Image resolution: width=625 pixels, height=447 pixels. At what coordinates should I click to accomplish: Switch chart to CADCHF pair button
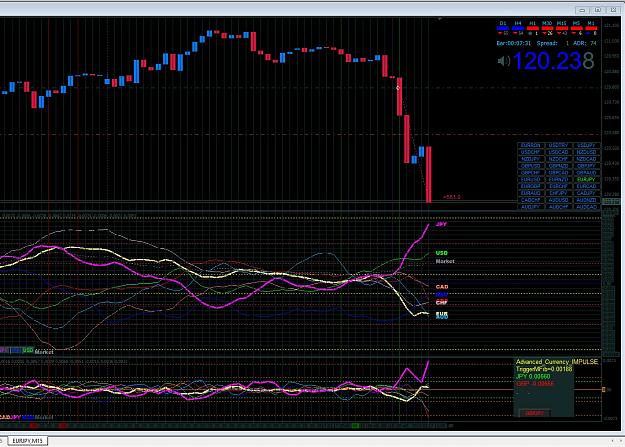[531, 200]
